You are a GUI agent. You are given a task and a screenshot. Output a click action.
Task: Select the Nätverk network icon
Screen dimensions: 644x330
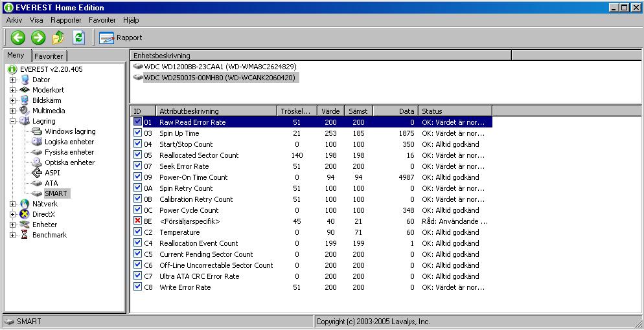tap(25, 204)
